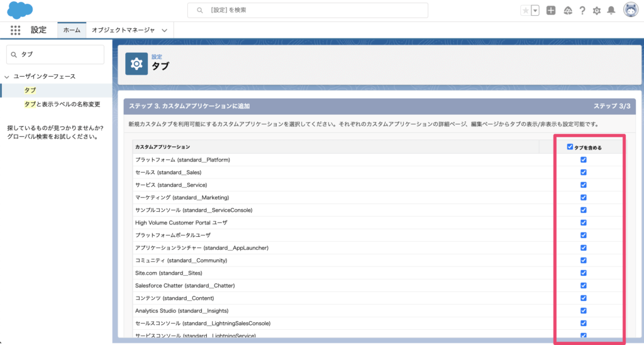Open user profile avatar
The width and height of the screenshot is (644, 345).
click(630, 9)
